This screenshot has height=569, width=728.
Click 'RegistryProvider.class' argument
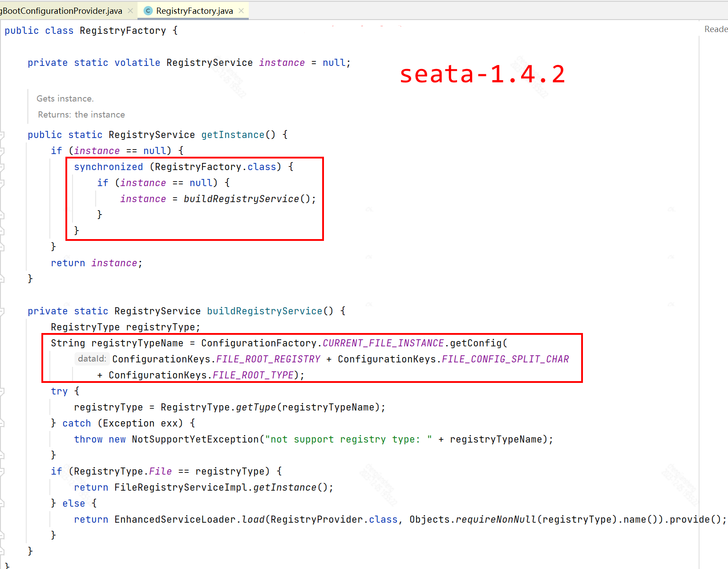pyautogui.click(x=334, y=520)
